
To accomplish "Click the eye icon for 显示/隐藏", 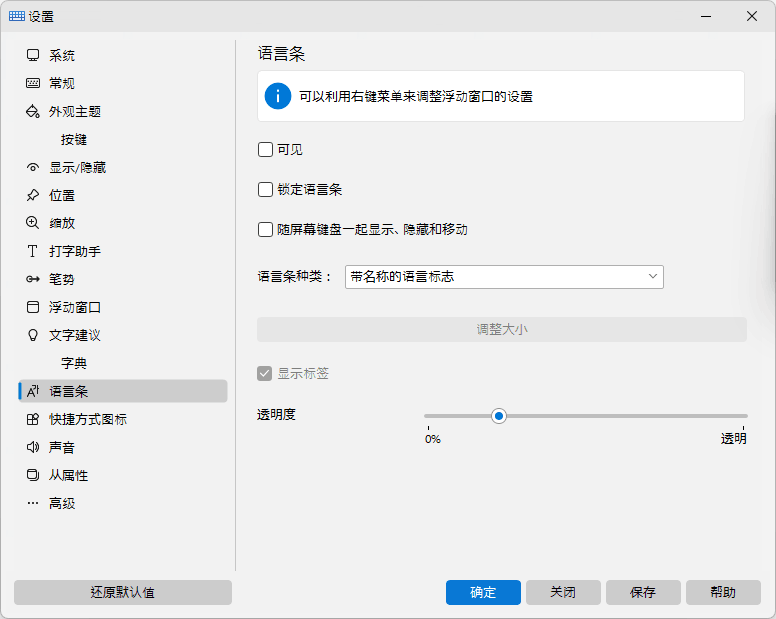I will 33,167.
